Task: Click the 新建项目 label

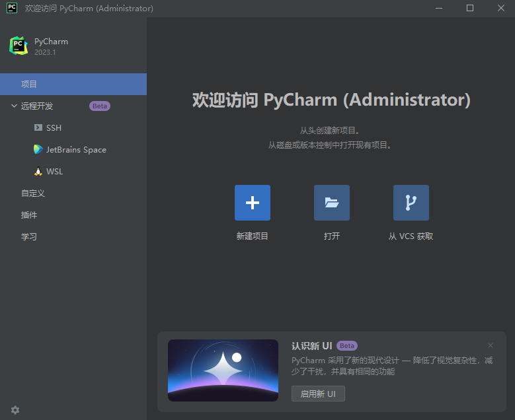Action: (x=253, y=236)
